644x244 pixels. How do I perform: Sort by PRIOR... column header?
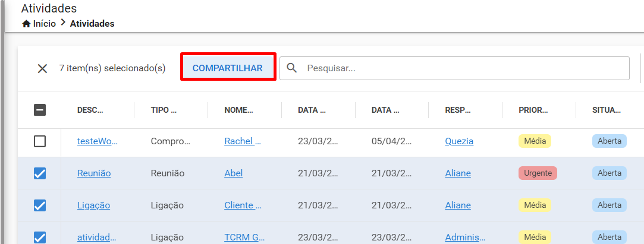pyautogui.click(x=533, y=110)
